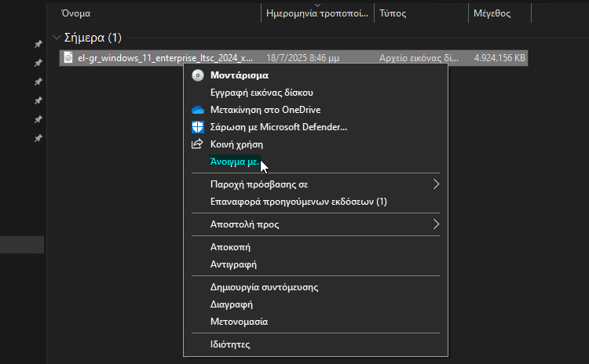The image size is (589, 364).
Task: Select Μετακίνηση στο OneDrive
Action: [x=265, y=110]
